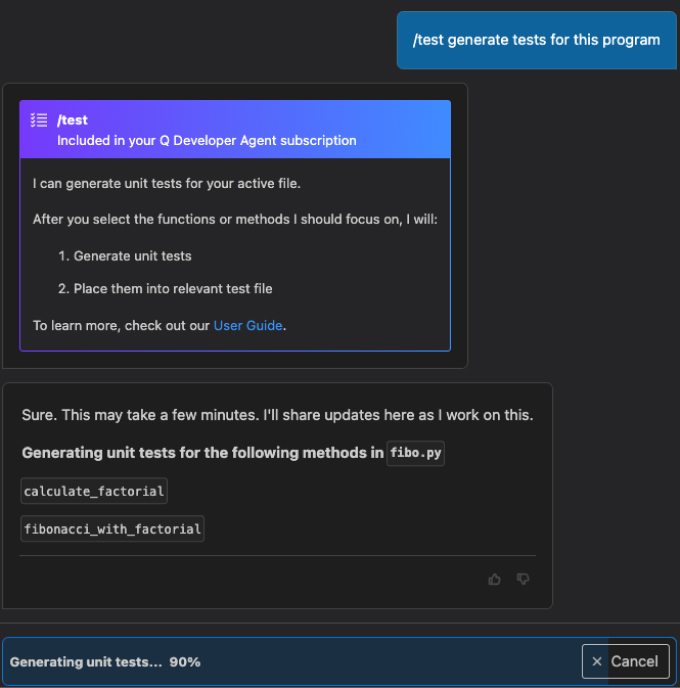Click 'After you select the functions or methods' sentence

235,219
